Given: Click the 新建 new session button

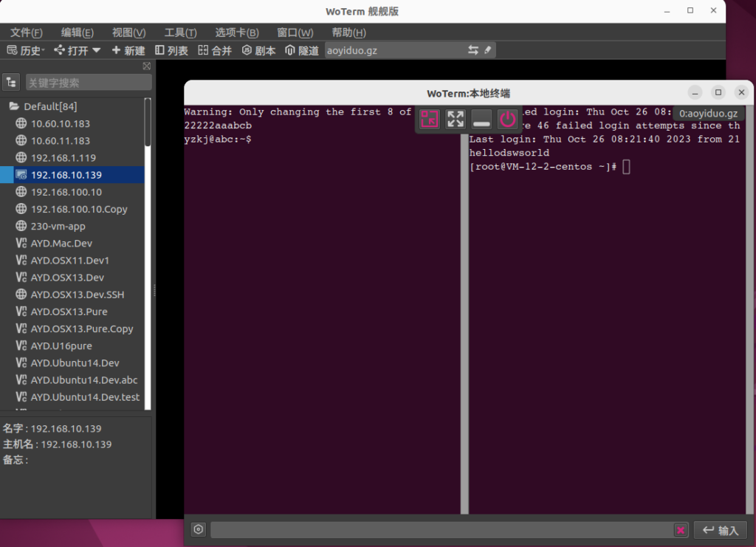Looking at the screenshot, I should pos(128,50).
